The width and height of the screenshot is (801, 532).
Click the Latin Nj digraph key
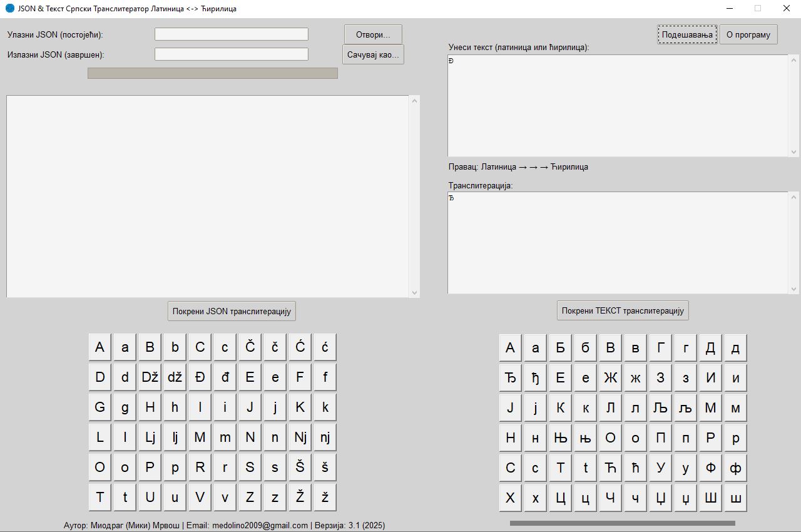coord(300,437)
